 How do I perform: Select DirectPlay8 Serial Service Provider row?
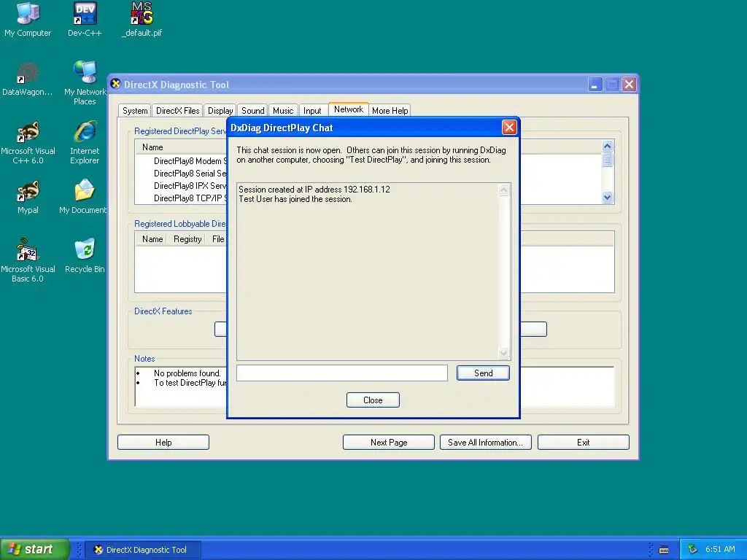pos(190,174)
